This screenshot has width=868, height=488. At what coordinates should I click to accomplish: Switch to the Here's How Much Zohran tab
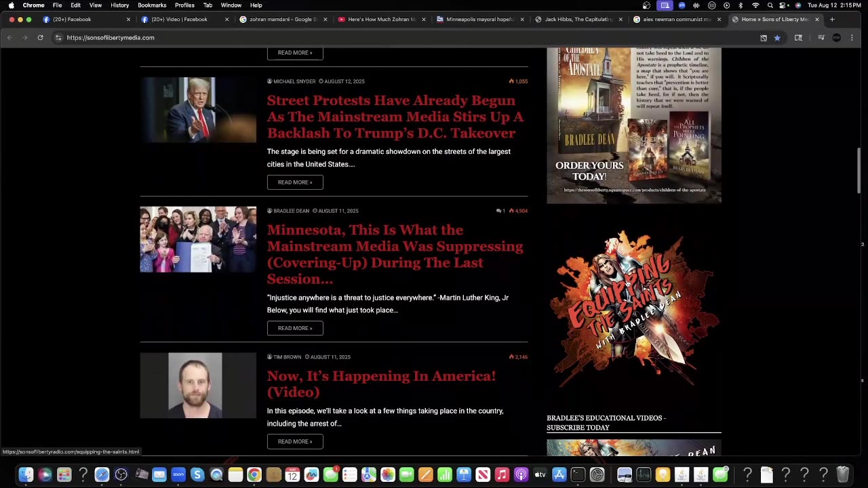click(x=382, y=20)
